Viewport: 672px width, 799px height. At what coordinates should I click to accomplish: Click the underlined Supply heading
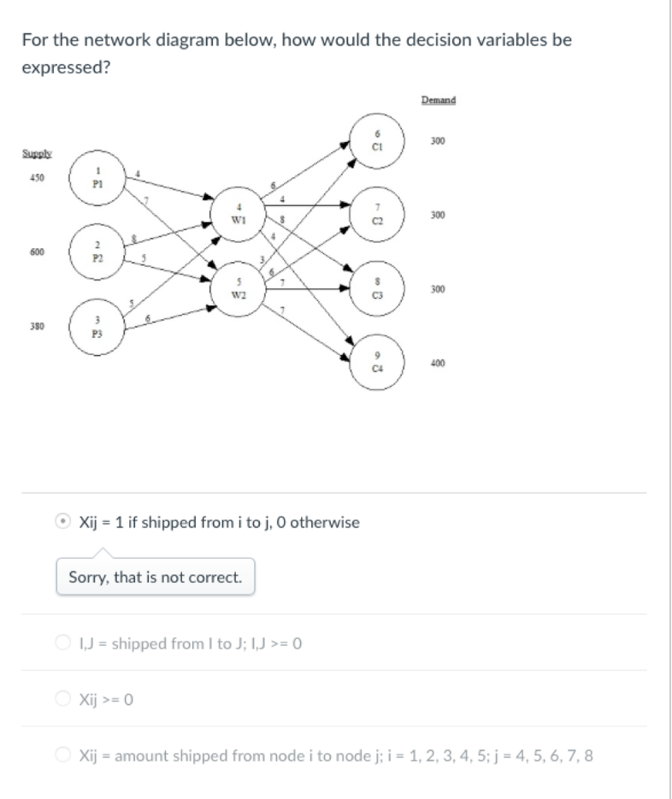coord(37,154)
